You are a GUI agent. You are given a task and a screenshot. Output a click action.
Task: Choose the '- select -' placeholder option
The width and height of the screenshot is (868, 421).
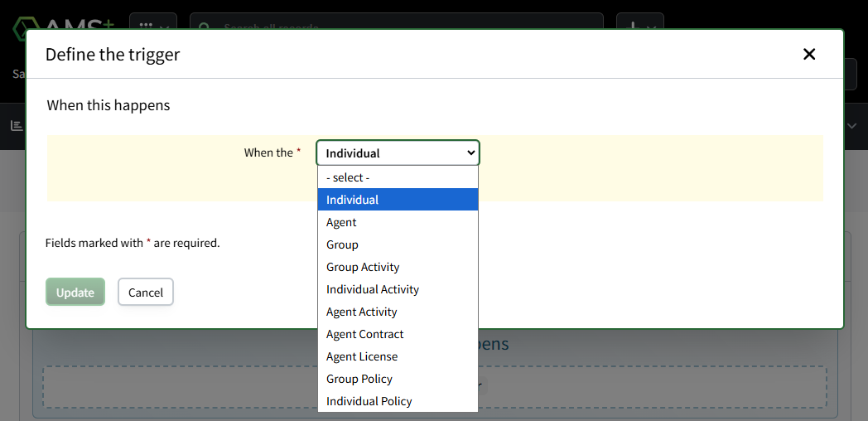click(x=398, y=177)
